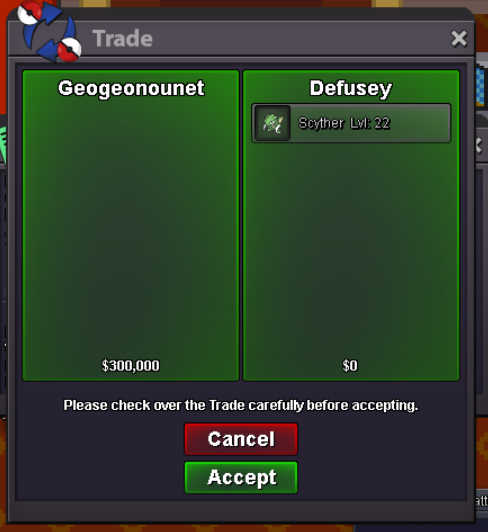This screenshot has width=488, height=532.
Task: Click the Defusey player name
Action: click(x=351, y=88)
